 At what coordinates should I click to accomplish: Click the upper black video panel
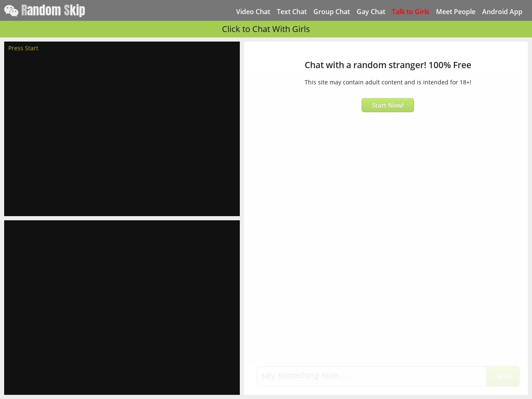tap(122, 133)
